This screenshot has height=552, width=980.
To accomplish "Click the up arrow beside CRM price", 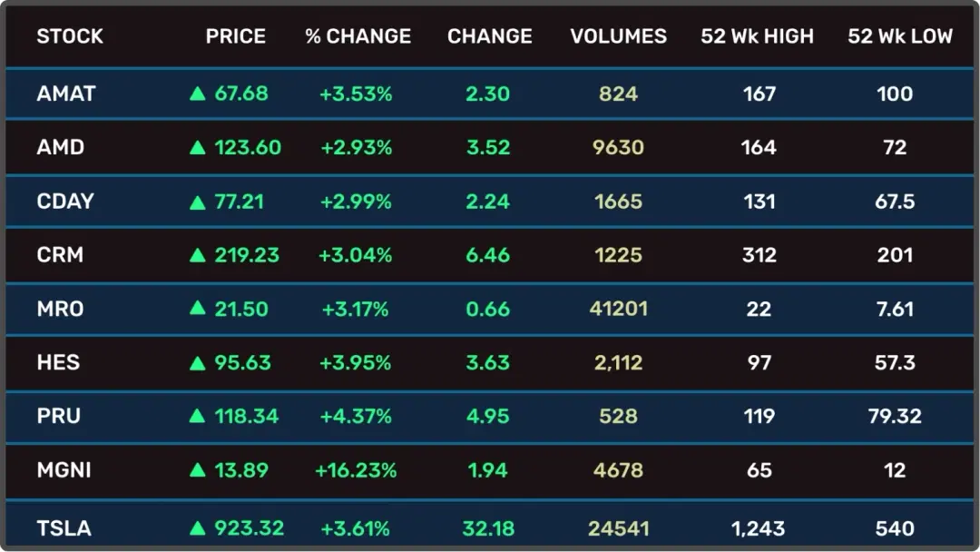I will (x=197, y=255).
